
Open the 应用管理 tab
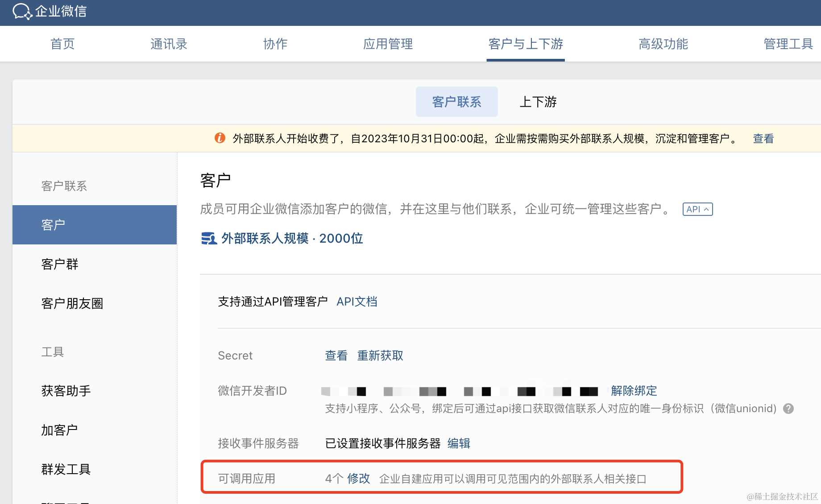(x=388, y=44)
